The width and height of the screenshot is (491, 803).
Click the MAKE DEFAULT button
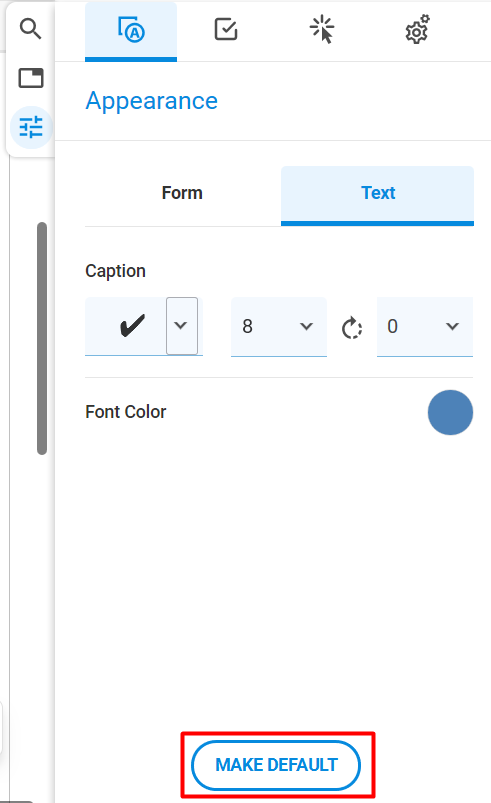click(276, 765)
